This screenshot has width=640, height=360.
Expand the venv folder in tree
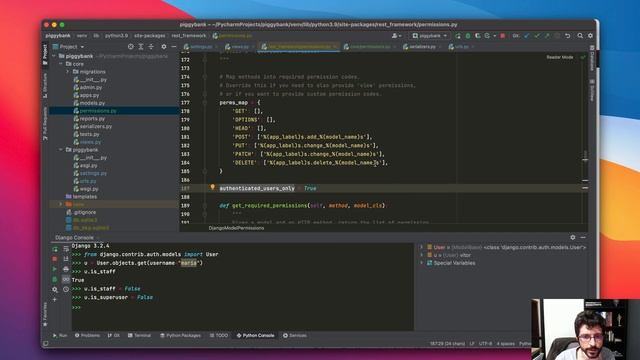click(61, 204)
